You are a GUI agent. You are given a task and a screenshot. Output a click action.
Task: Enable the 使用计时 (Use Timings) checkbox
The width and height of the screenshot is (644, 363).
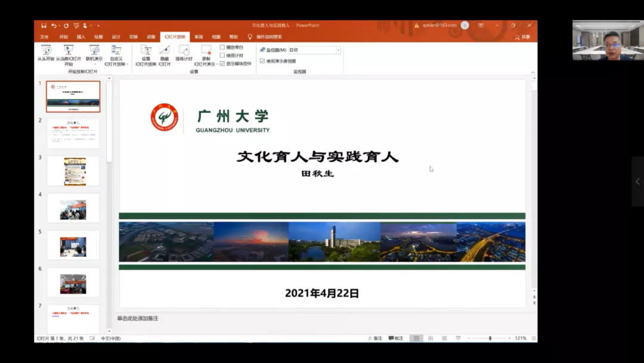tap(222, 56)
